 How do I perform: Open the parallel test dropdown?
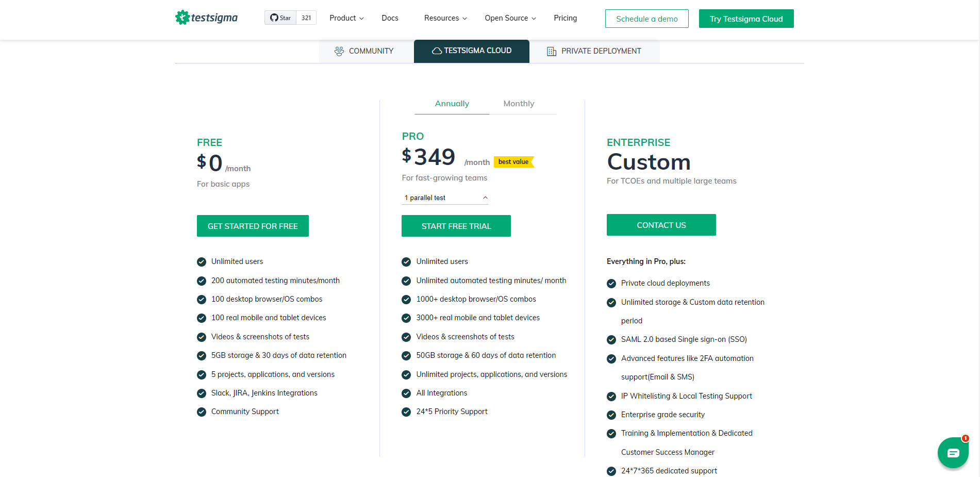pos(445,198)
